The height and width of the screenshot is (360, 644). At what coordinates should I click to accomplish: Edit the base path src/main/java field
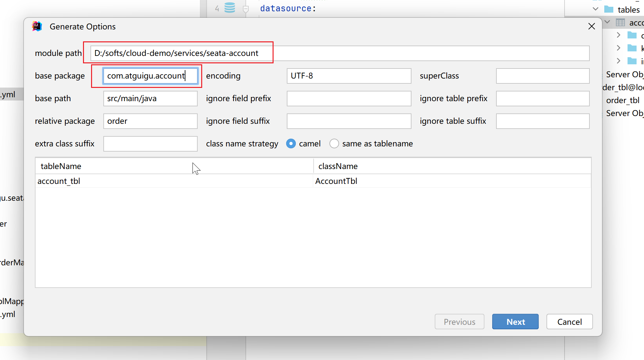151,99
